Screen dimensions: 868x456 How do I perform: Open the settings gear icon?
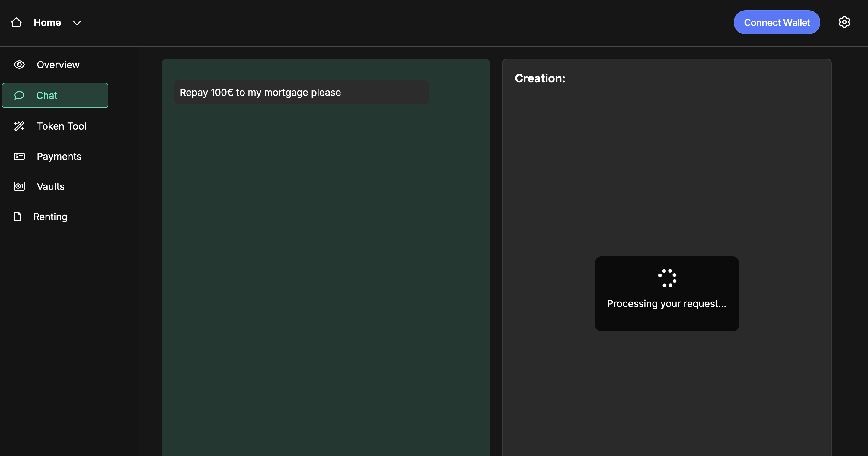point(844,22)
